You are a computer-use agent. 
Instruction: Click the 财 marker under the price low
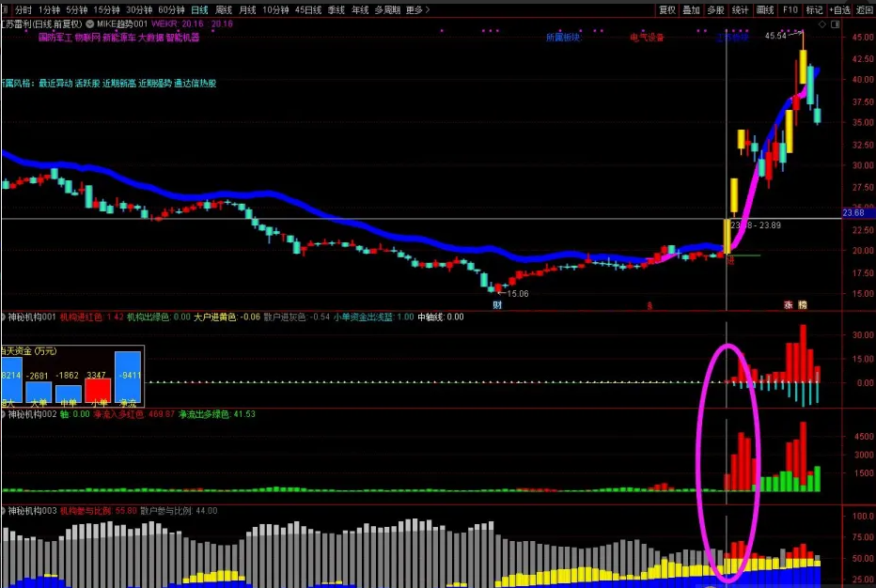coord(496,305)
